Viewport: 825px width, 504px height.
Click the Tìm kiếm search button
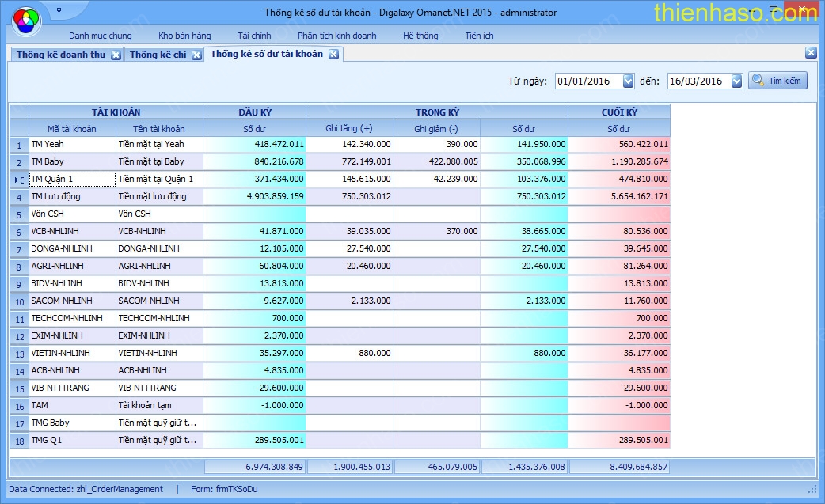777,81
